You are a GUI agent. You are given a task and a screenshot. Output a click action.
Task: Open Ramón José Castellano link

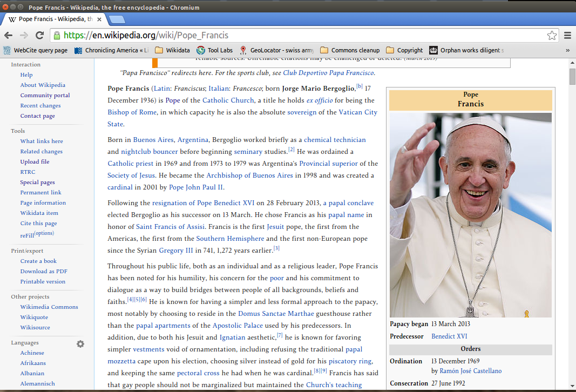click(470, 371)
